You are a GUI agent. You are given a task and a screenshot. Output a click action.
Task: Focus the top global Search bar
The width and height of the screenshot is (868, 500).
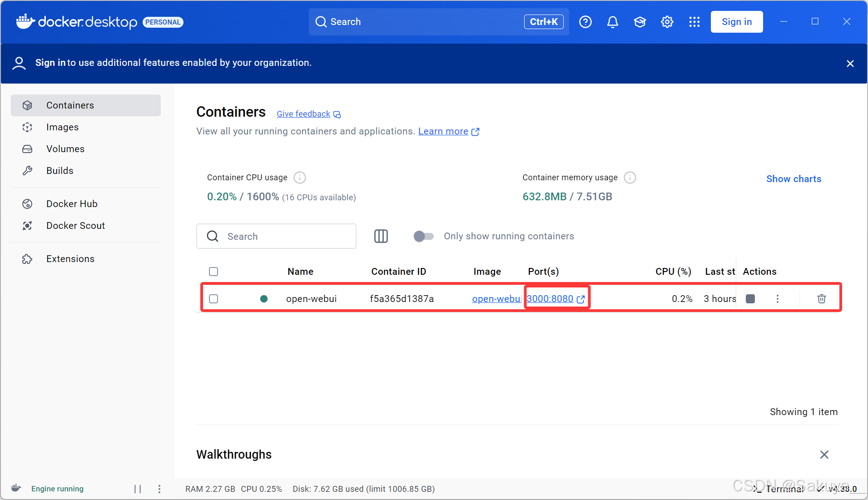pos(439,22)
